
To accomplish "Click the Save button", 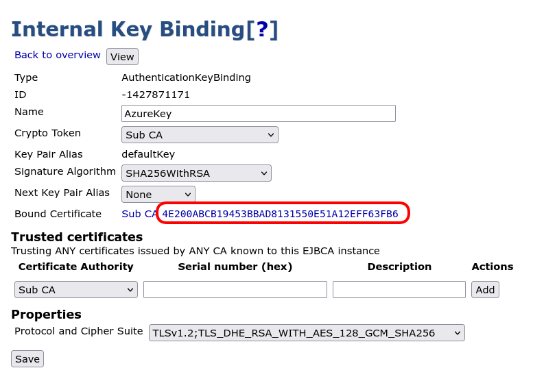I will pos(27,359).
